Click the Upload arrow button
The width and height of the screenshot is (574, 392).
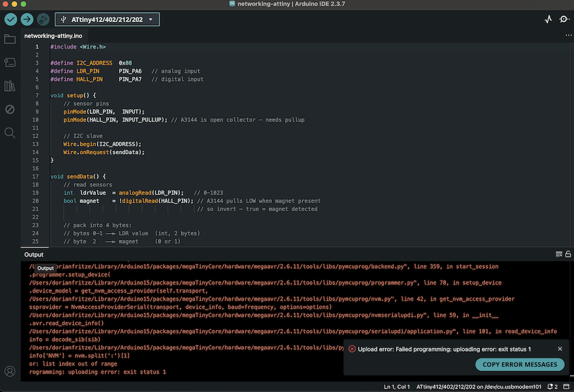click(x=27, y=20)
